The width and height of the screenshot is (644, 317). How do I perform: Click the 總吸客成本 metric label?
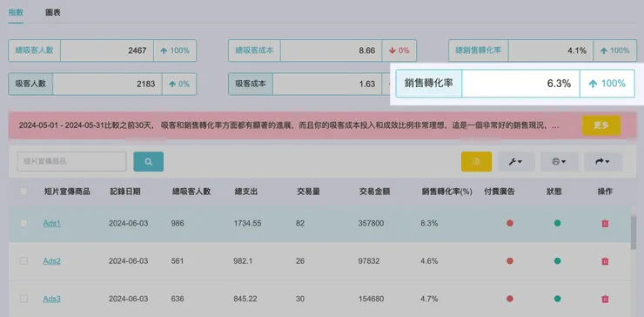(x=254, y=51)
